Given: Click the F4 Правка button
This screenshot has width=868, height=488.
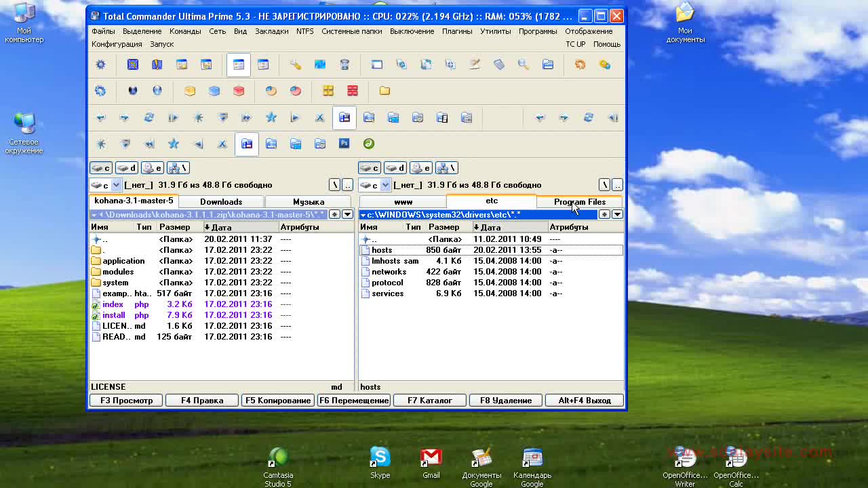Looking at the screenshot, I should (202, 401).
